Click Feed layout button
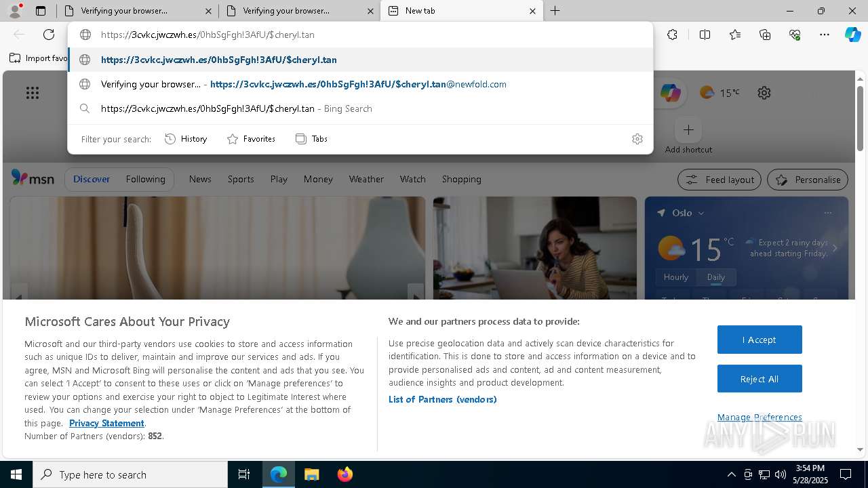This screenshot has height=488, width=868. pyautogui.click(x=719, y=180)
